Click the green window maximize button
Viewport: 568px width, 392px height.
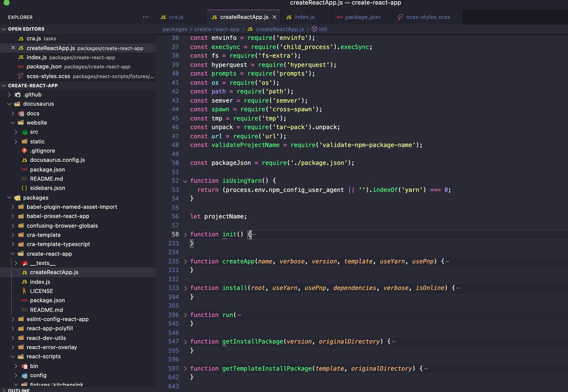click(x=7, y=2)
